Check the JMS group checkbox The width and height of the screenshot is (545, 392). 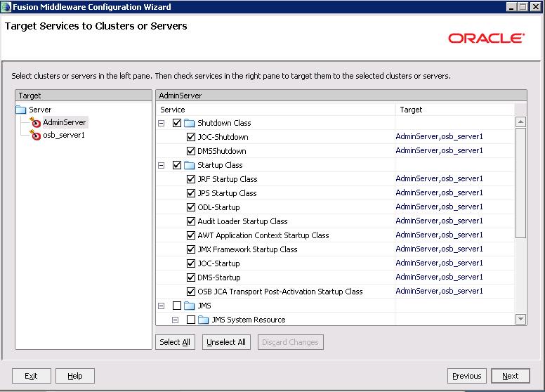[177, 306]
